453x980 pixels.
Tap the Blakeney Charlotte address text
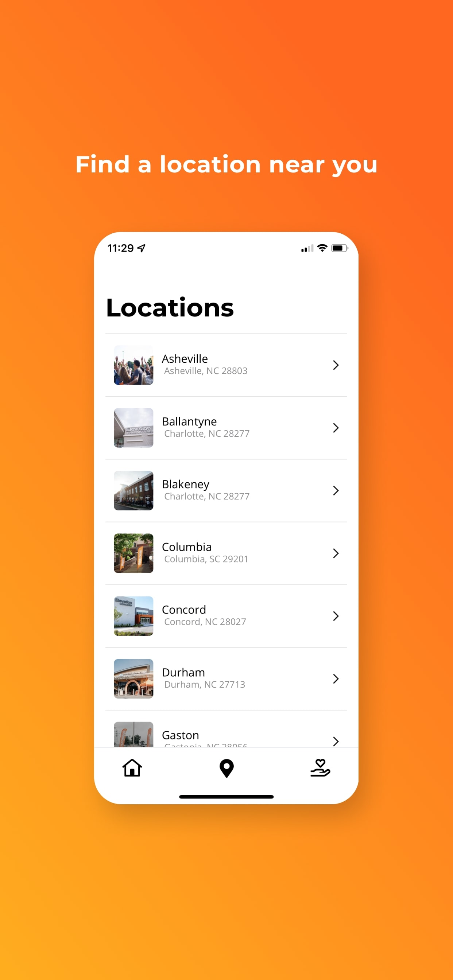207,496
